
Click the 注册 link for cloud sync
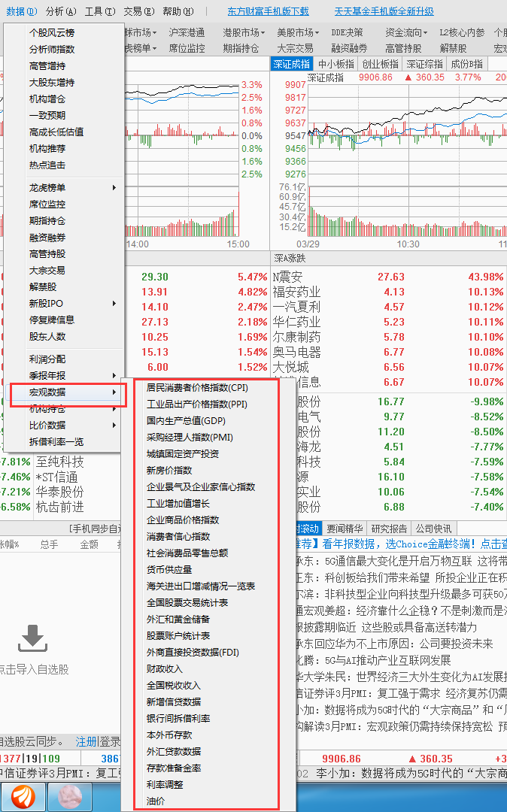[86, 741]
